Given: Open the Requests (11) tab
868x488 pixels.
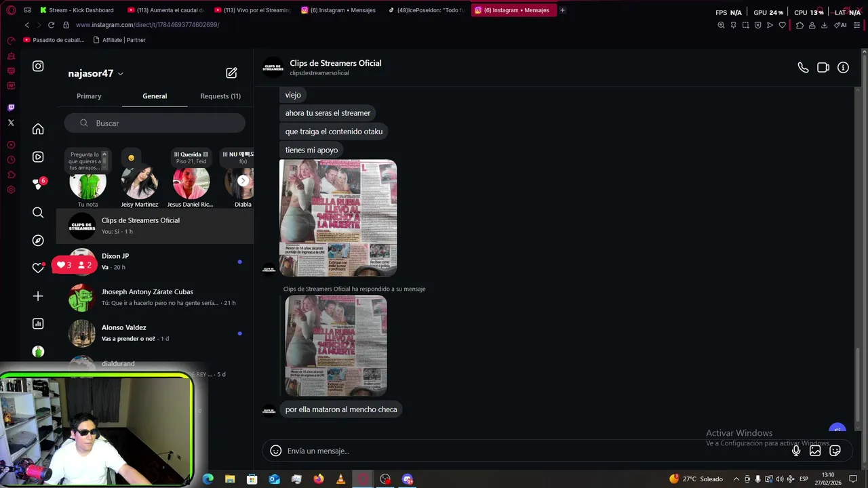Looking at the screenshot, I should (220, 96).
